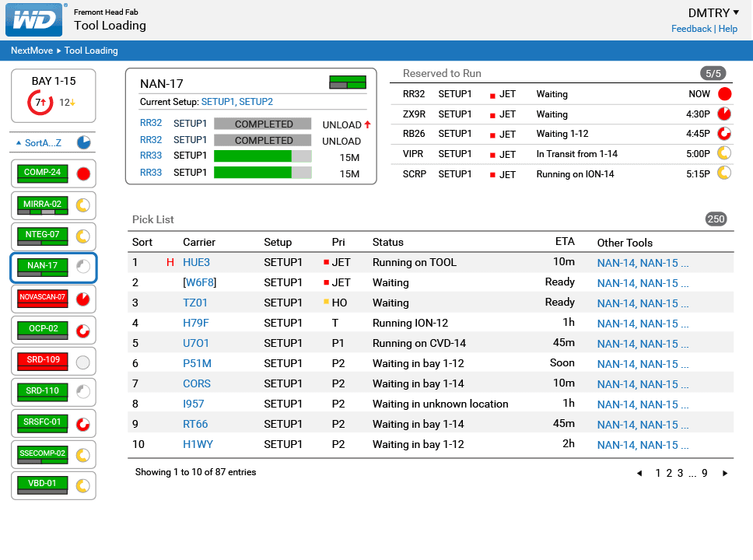Click the pie chart icon beside SortA...Z
The height and width of the screenshot is (560, 753).
tap(85, 142)
